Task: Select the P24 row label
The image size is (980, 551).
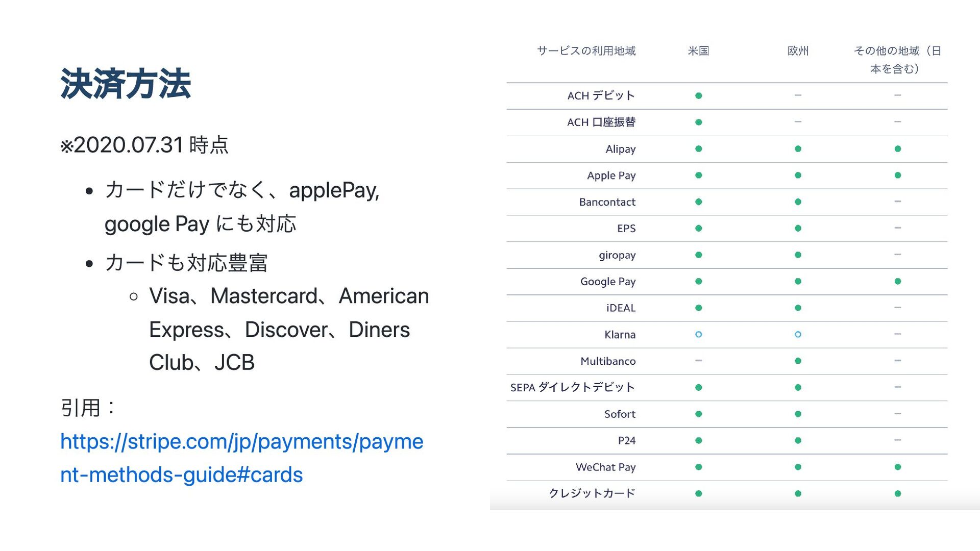Action: pyautogui.click(x=627, y=441)
